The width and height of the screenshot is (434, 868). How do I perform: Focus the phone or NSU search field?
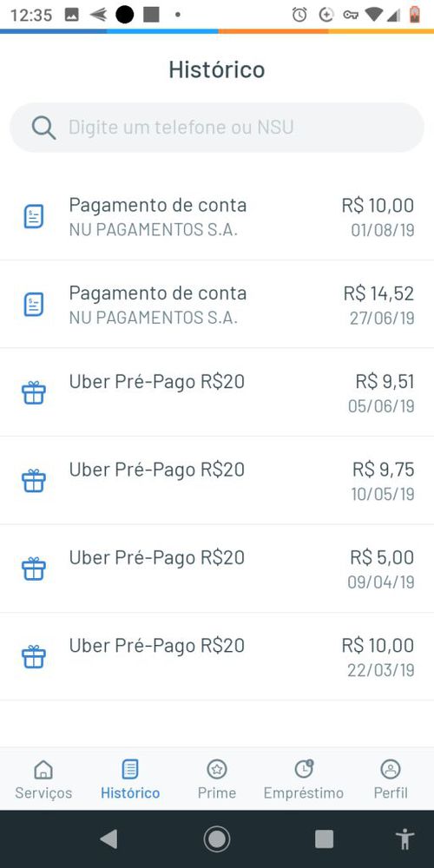tap(217, 128)
